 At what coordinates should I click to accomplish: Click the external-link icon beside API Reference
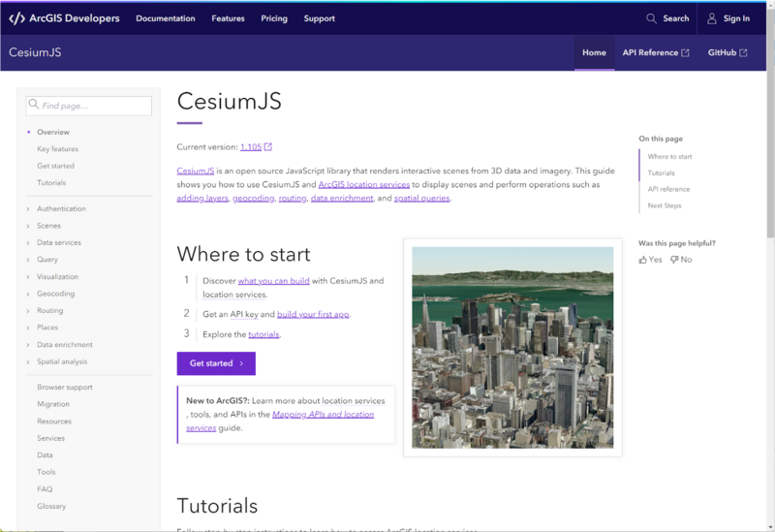(x=686, y=53)
